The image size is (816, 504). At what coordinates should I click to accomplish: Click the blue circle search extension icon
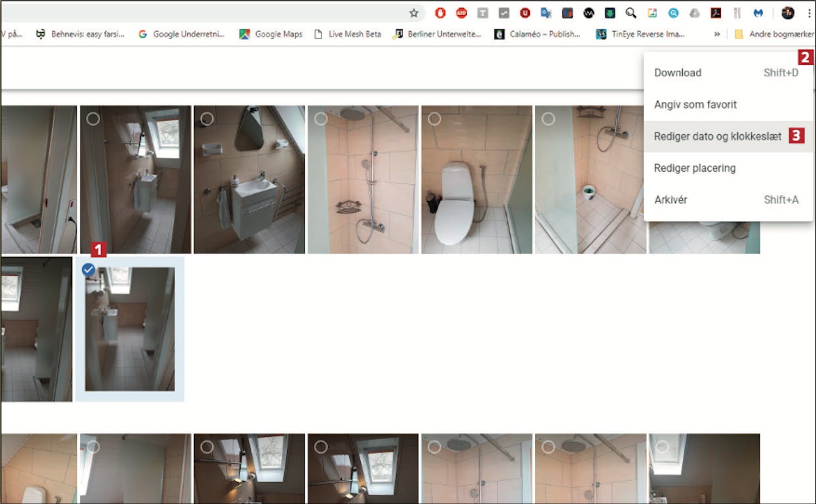point(673,13)
